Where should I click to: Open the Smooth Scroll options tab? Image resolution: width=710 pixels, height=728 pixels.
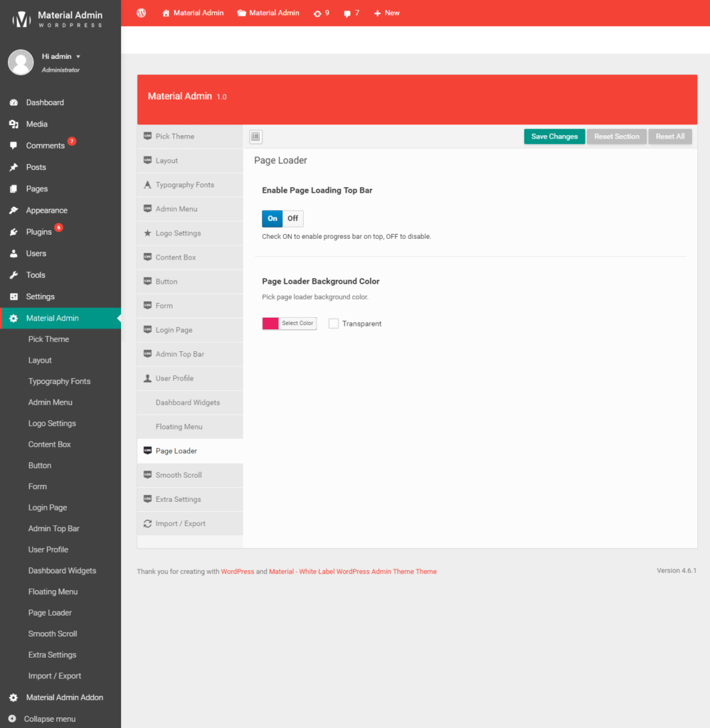tap(190, 475)
